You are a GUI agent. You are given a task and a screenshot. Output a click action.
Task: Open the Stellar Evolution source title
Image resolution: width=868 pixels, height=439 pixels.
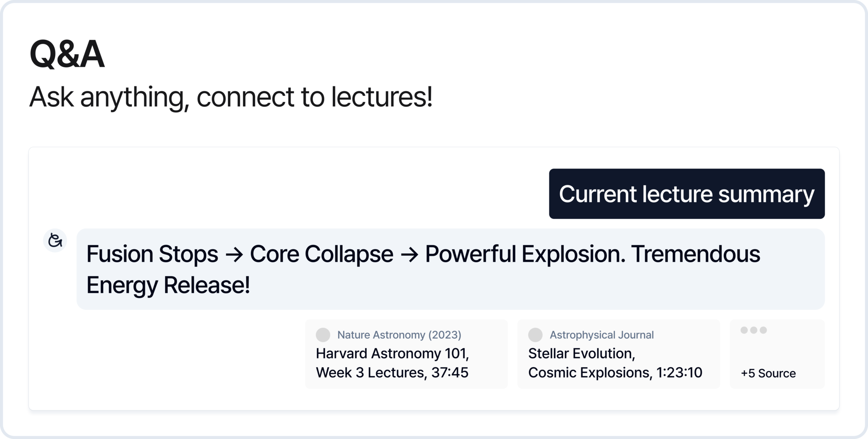(x=581, y=354)
